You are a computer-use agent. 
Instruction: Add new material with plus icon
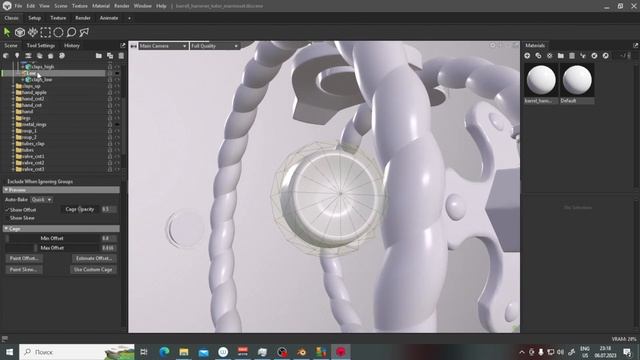[x=527, y=56]
